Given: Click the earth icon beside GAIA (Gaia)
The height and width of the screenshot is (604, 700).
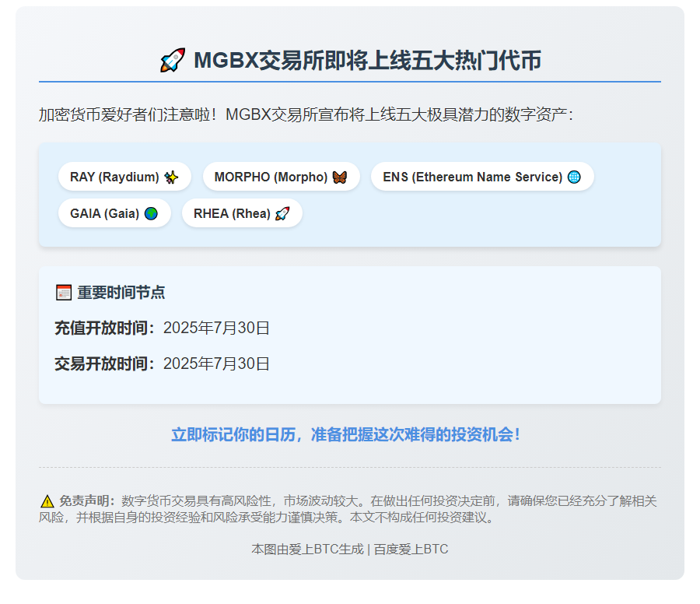Looking at the screenshot, I should [x=152, y=214].
